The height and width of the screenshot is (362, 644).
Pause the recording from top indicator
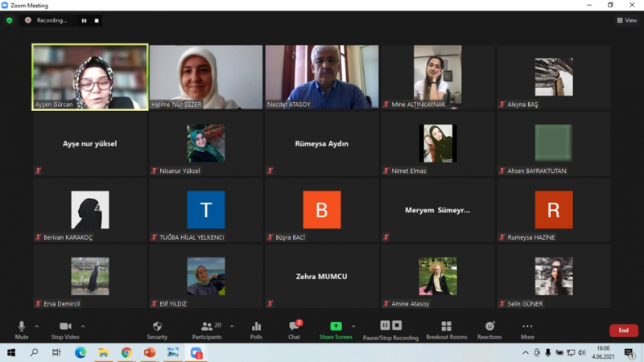coord(84,20)
